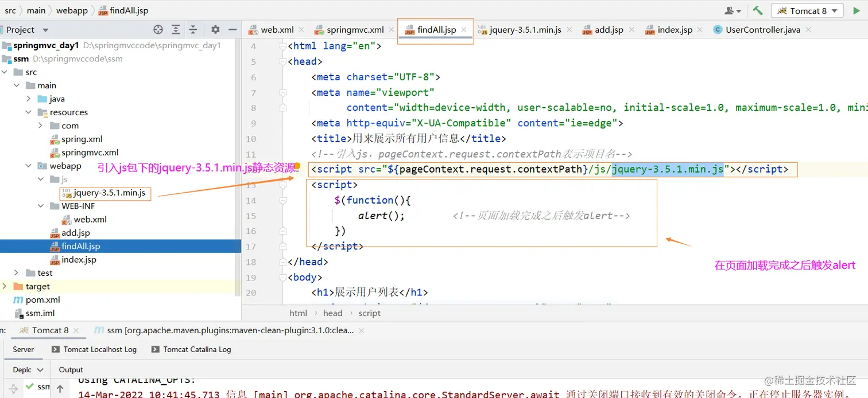This screenshot has height=398, width=868.
Task: Click 'webapp' in the top breadcrumb path
Action: pyautogui.click(x=72, y=10)
